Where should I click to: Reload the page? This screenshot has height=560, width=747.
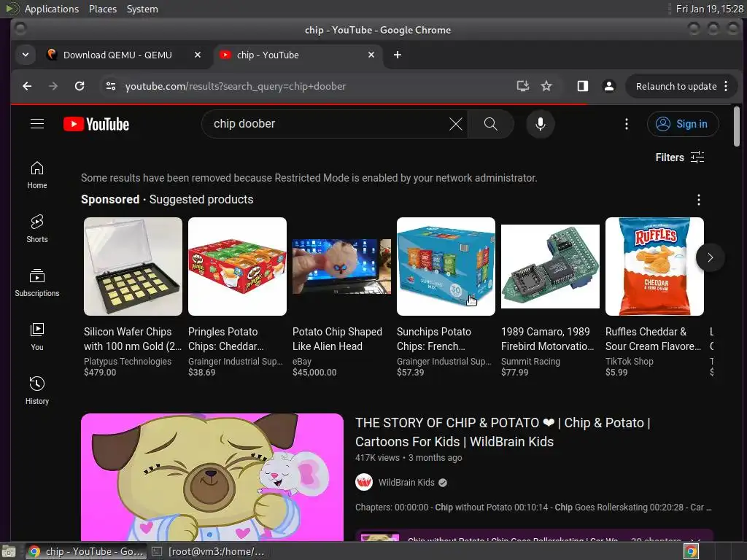click(x=80, y=86)
